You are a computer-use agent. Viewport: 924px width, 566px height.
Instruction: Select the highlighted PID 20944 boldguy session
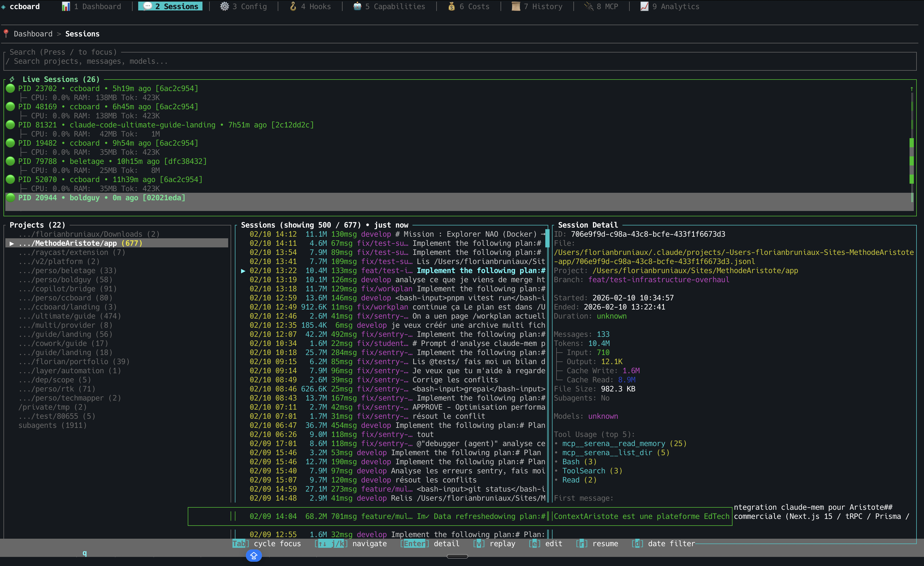point(101,198)
